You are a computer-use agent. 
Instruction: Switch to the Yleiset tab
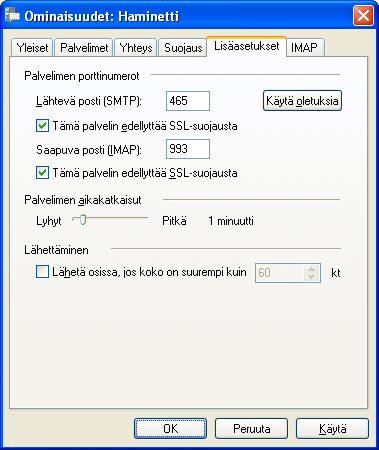click(32, 48)
